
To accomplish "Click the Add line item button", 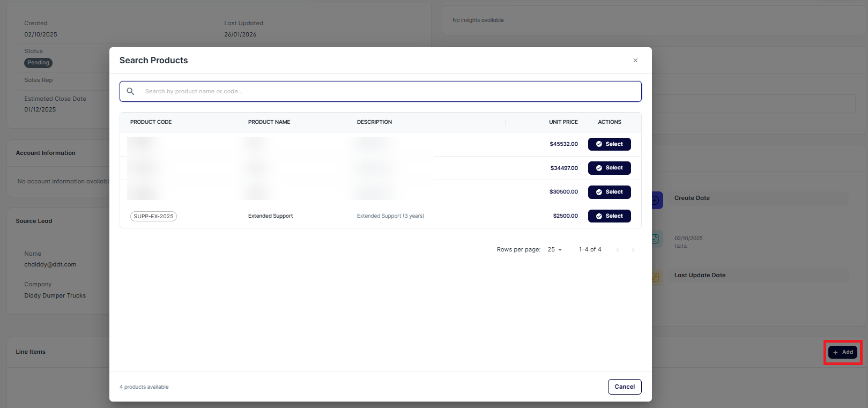I will (x=843, y=352).
